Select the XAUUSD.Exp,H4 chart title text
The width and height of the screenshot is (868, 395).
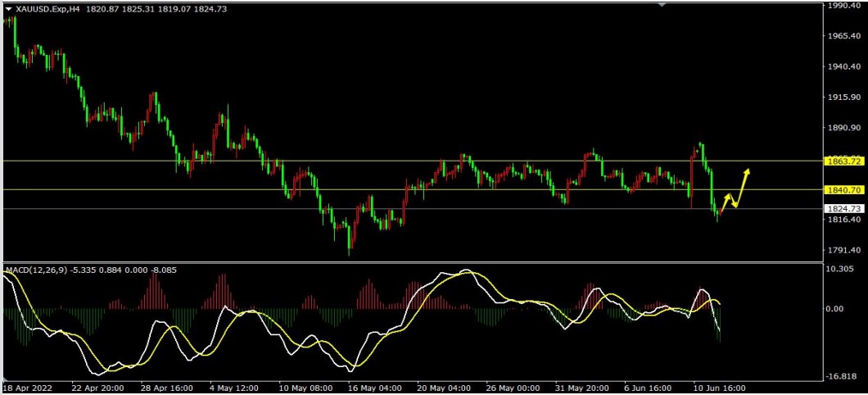coord(48,9)
